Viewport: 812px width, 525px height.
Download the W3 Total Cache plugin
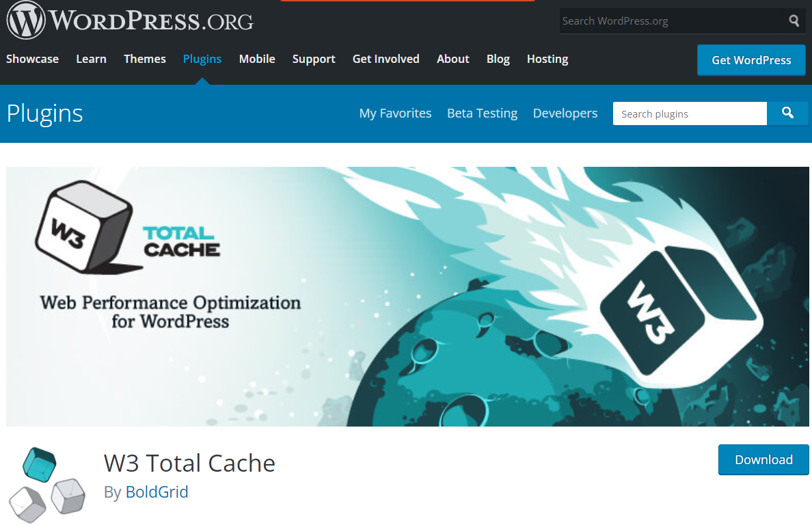(x=763, y=459)
